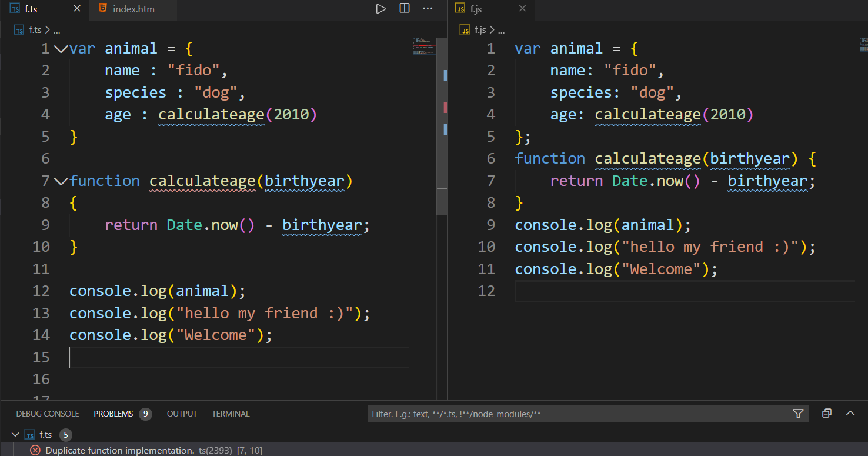
Task: Collapse the var animal block at line 1
Action: 61,49
